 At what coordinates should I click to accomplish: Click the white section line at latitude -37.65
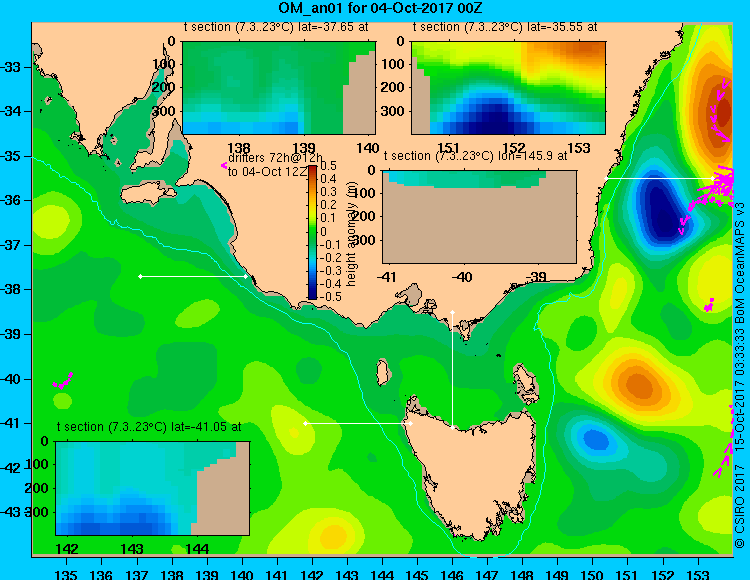click(x=193, y=276)
